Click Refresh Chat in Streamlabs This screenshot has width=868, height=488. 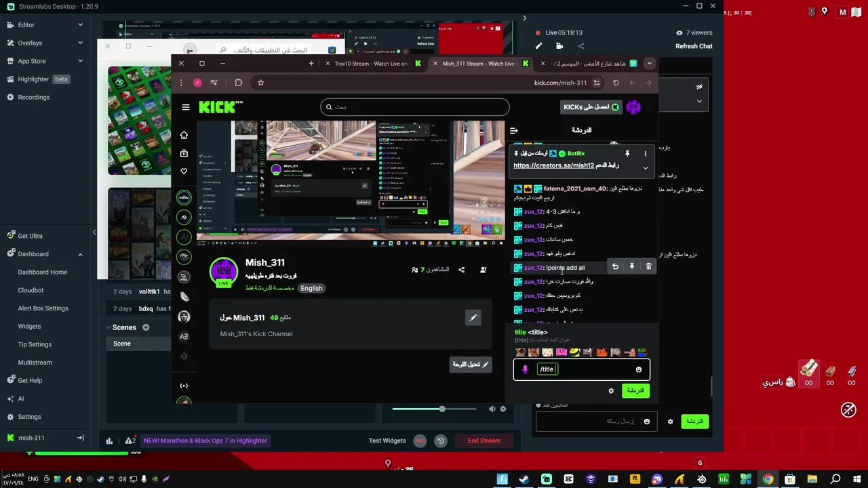[694, 46]
